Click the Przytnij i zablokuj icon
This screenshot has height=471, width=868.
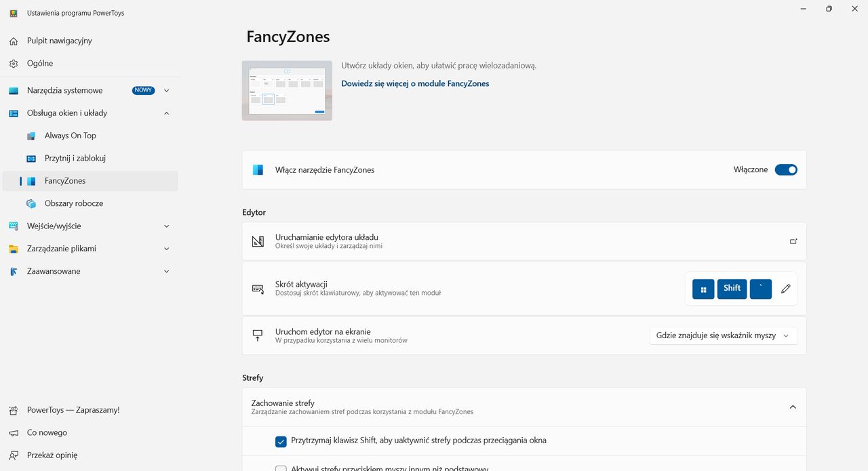click(x=31, y=159)
